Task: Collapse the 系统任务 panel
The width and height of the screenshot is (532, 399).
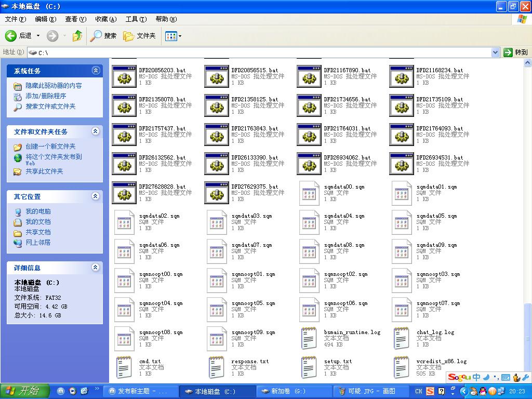Action: point(96,71)
